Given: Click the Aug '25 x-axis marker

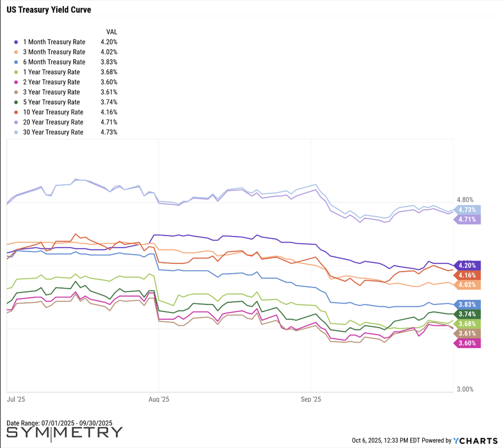Looking at the screenshot, I should 159,399.
